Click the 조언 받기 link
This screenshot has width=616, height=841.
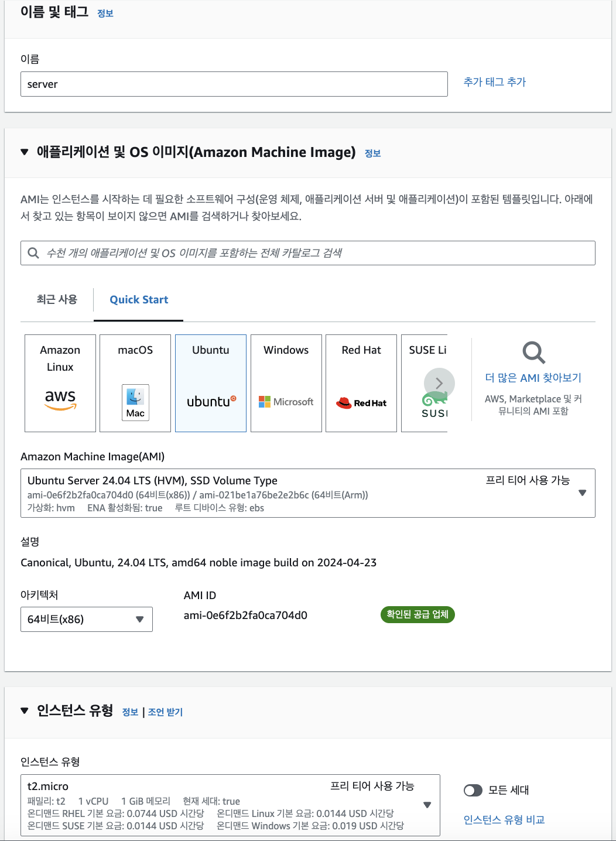[165, 712]
